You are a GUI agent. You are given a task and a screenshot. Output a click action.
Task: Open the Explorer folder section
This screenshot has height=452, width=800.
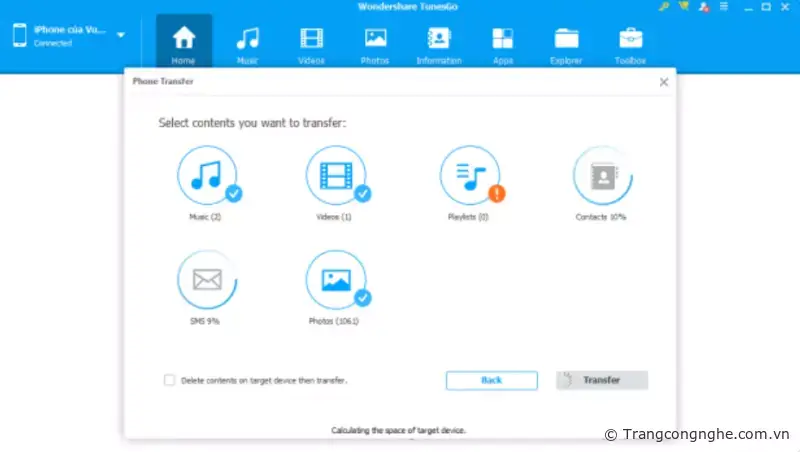[x=567, y=44]
